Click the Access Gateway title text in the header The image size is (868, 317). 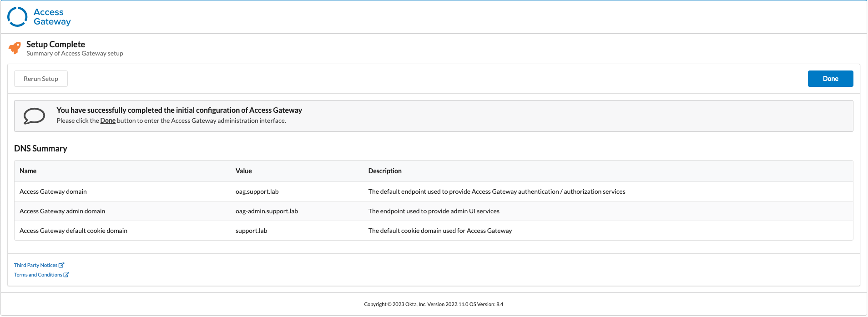click(x=52, y=17)
